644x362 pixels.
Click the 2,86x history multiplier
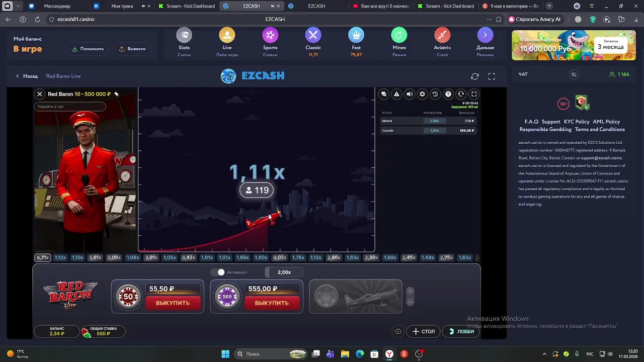(x=334, y=257)
